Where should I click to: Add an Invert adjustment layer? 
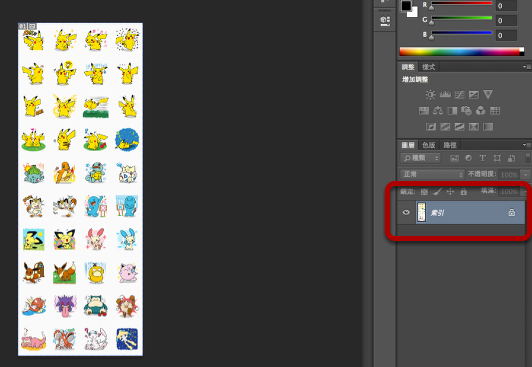(x=431, y=127)
